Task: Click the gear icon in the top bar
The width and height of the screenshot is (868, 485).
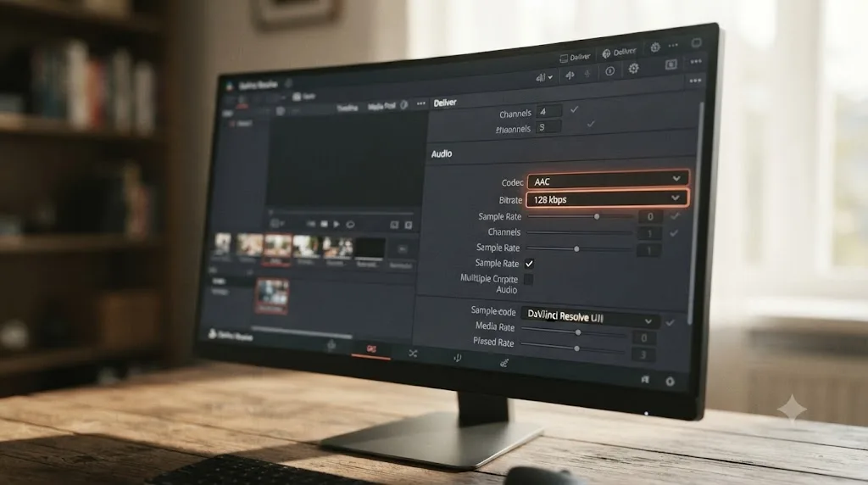Action: (655, 47)
